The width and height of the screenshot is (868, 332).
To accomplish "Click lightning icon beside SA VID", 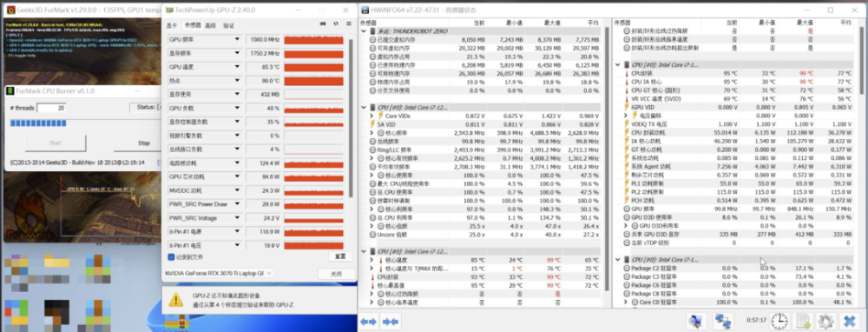I will pos(372,124).
